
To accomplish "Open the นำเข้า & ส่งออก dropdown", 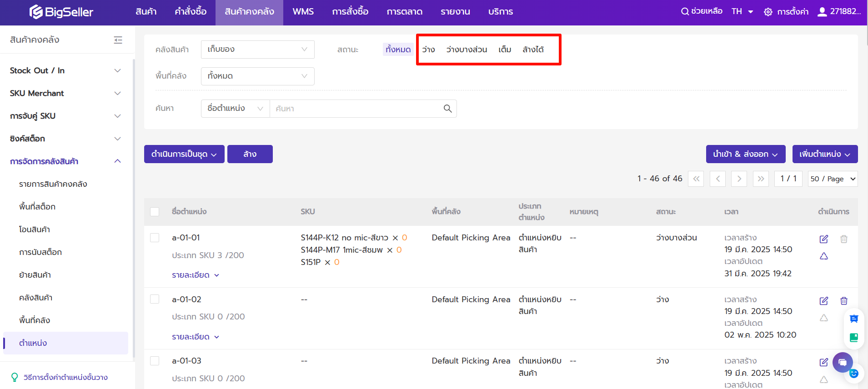I will coord(746,154).
